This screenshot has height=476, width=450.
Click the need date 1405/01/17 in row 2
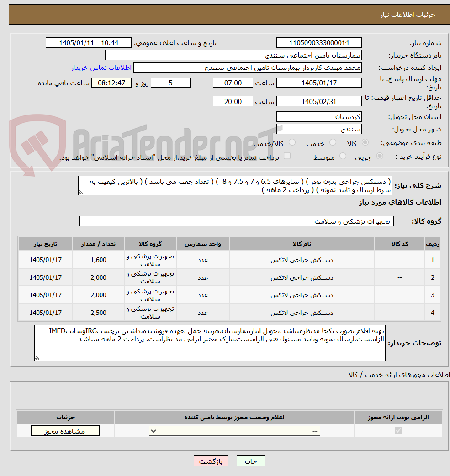(45, 277)
